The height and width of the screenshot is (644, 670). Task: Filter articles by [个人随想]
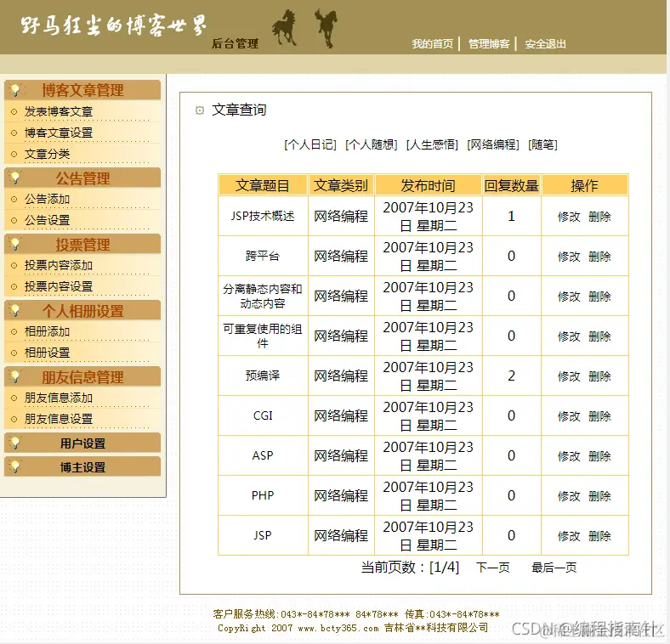coord(372,144)
